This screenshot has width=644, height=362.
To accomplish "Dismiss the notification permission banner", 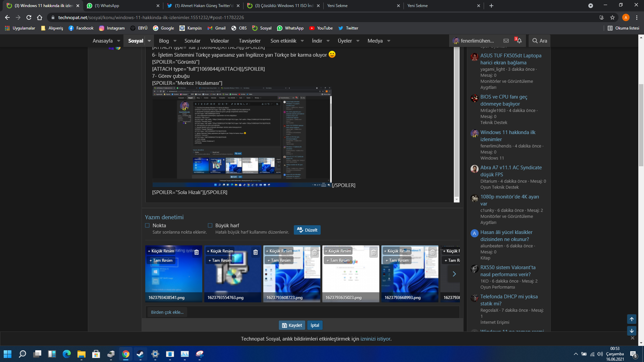I will 632,338.
